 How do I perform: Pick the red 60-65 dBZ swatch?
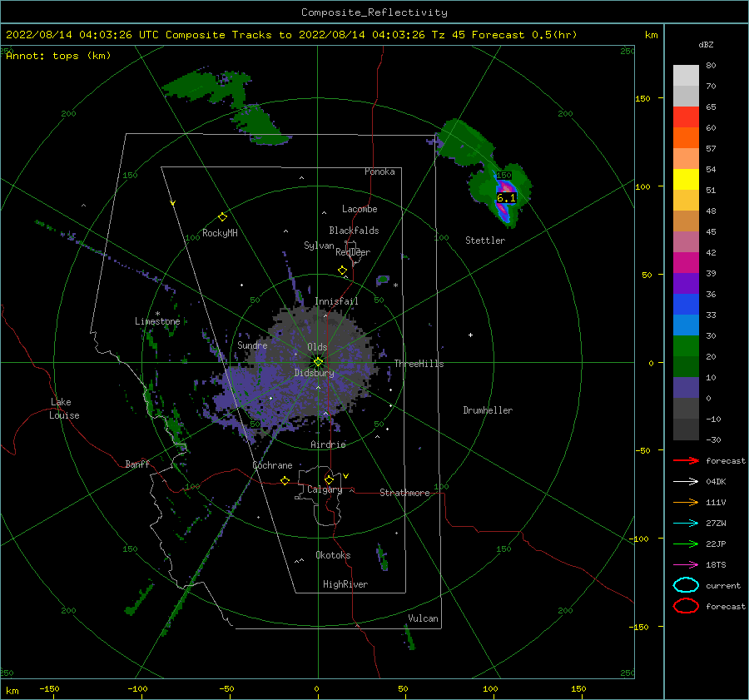pos(686,117)
